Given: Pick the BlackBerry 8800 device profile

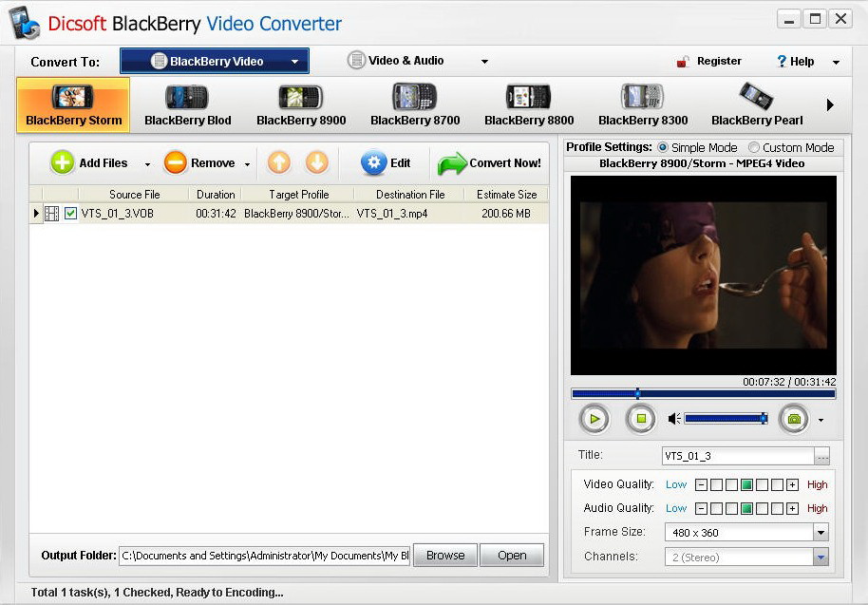Looking at the screenshot, I should 529,105.
